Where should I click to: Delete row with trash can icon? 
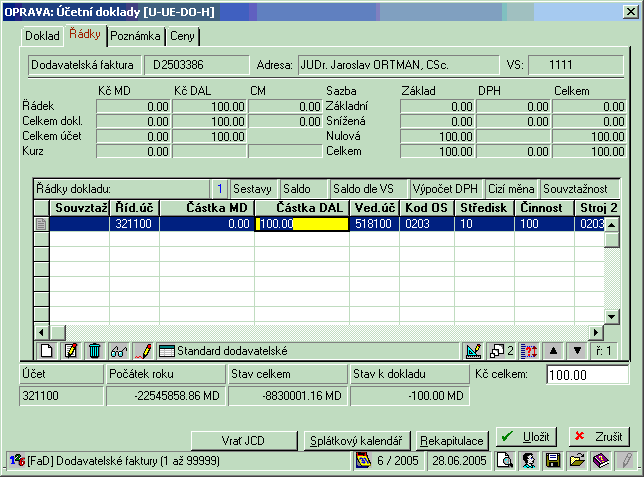pos(94,351)
